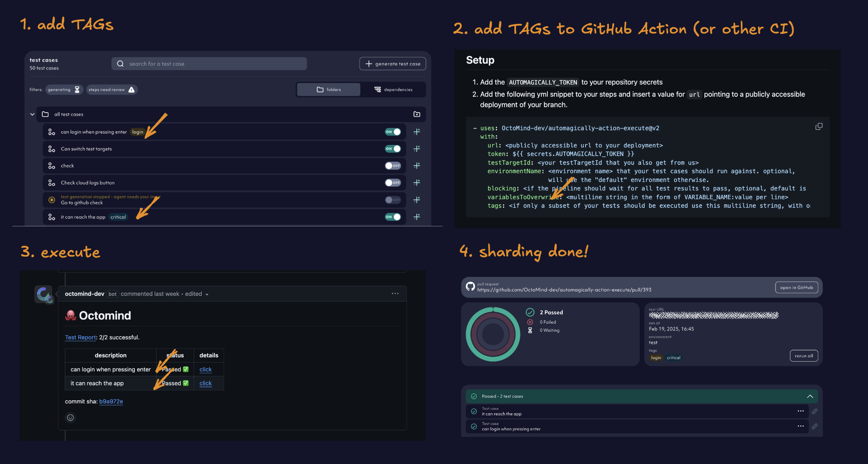868x464 pixels.
Task: Click test steps icon of Check cloud logs button
Action: tap(52, 183)
